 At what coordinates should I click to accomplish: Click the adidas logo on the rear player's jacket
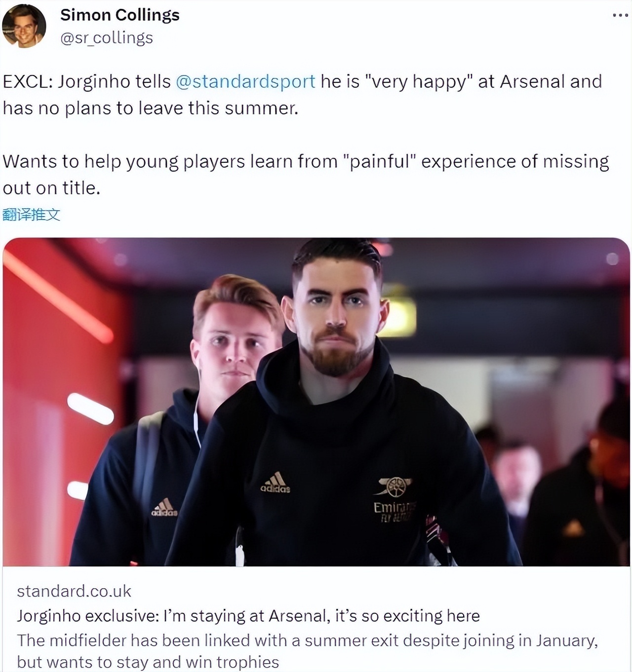(164, 507)
